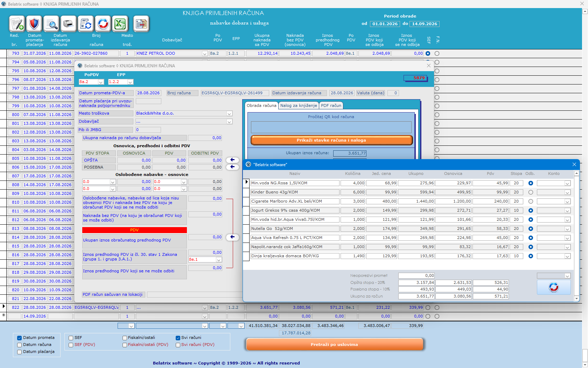Click the down arrow of the items popup scrollbar

click(x=576, y=298)
